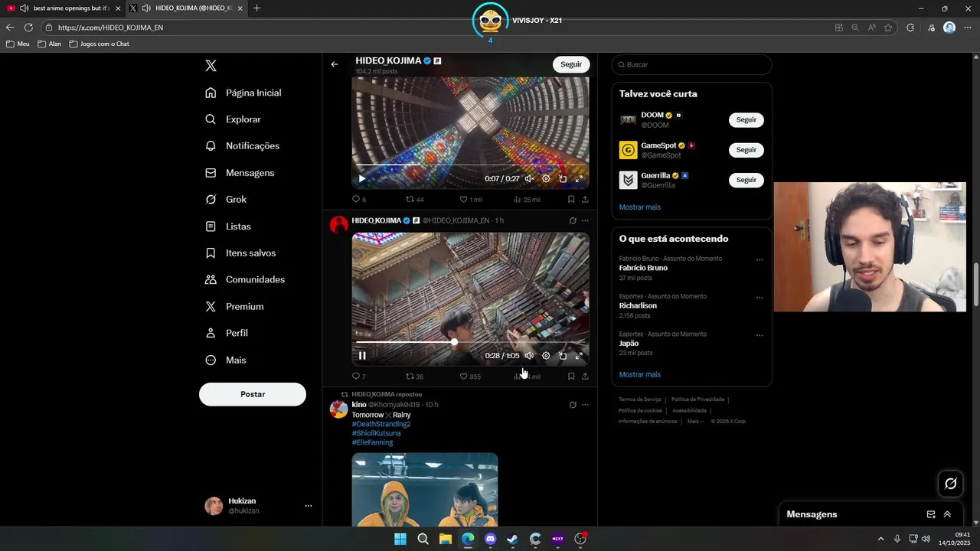The image size is (980, 551).
Task: Open Grok icon on kino's post
Action: coord(573,405)
